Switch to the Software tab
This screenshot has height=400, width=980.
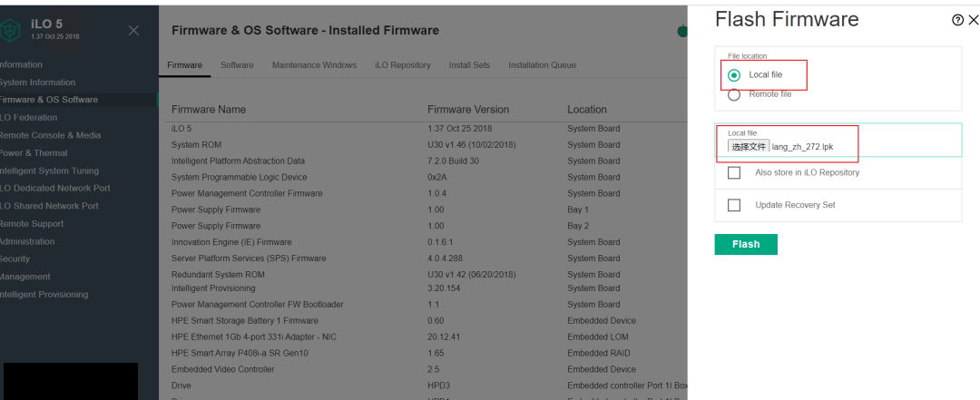pyautogui.click(x=237, y=65)
